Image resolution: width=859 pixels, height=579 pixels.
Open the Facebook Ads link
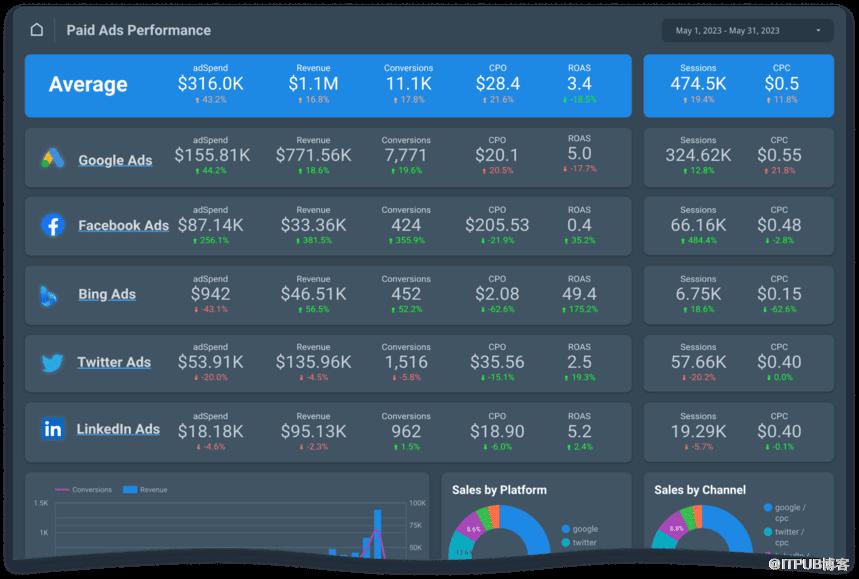(x=123, y=226)
